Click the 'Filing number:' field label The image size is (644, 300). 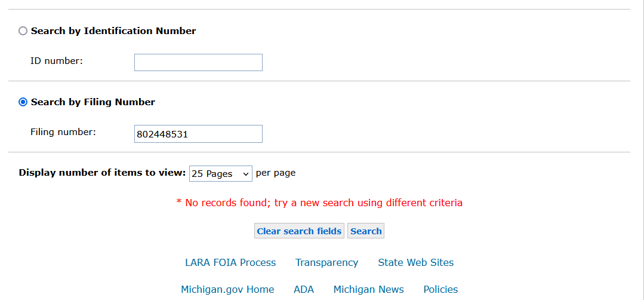[63, 132]
